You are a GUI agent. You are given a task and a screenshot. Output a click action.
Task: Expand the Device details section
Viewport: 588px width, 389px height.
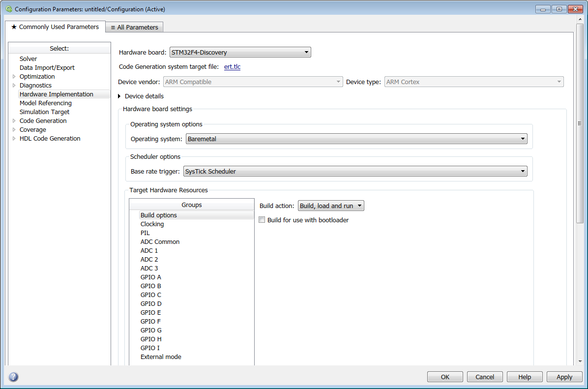click(x=119, y=96)
